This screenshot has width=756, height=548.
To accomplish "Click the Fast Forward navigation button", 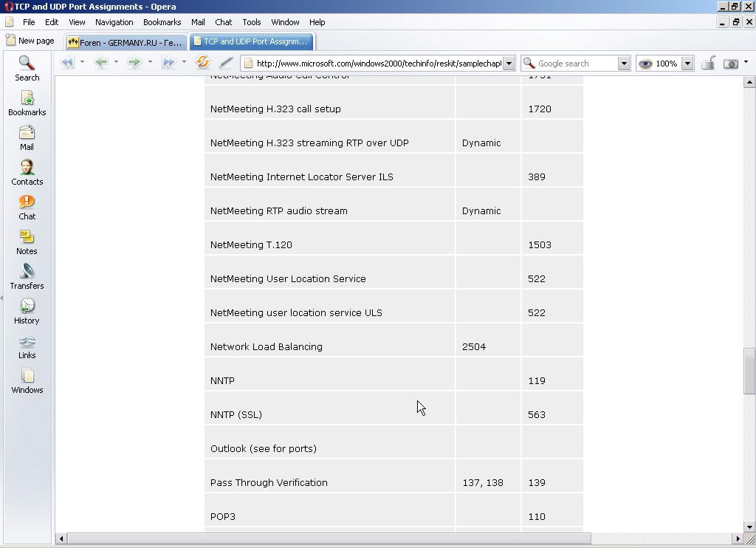I will pyautogui.click(x=169, y=62).
